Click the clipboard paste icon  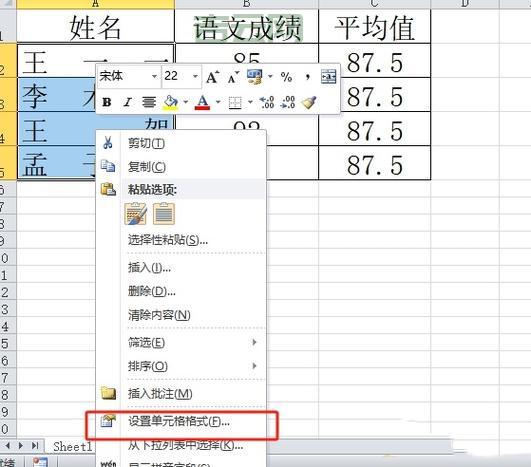click(x=108, y=189)
